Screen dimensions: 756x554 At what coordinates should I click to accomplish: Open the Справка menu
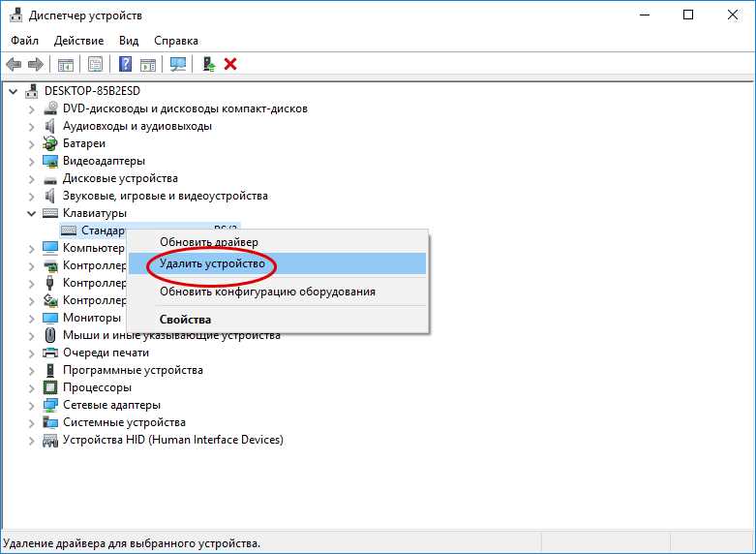(176, 41)
